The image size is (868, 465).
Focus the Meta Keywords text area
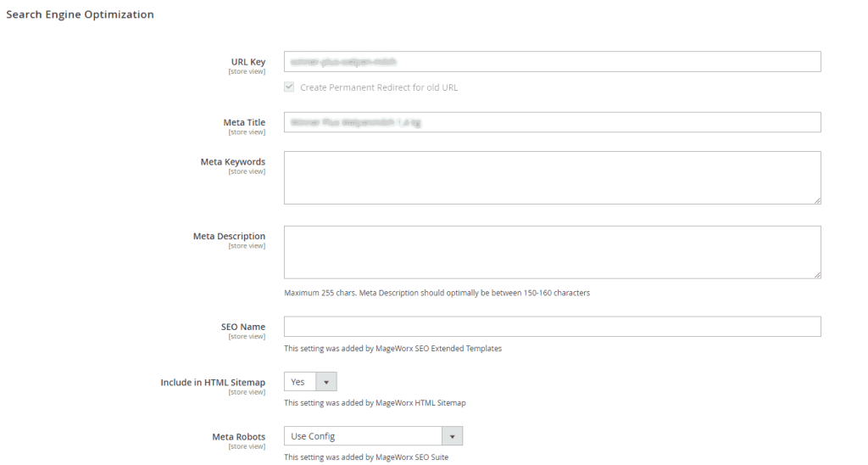tap(552, 178)
